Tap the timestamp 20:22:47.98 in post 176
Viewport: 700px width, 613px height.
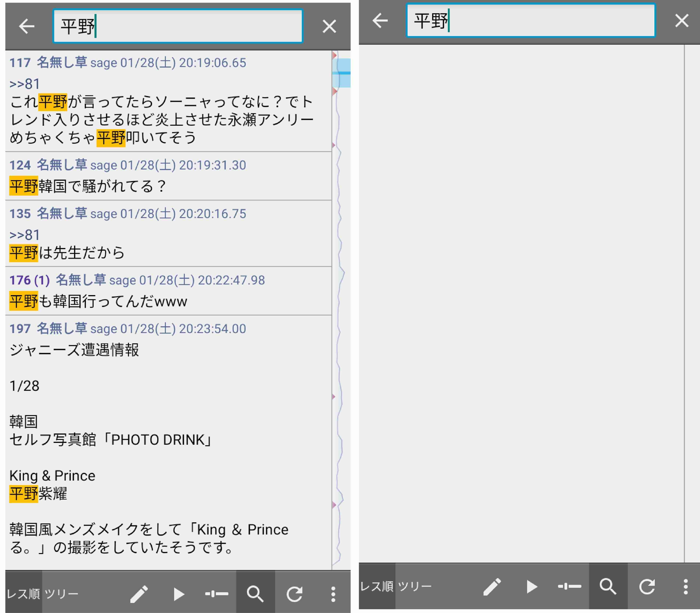231,280
